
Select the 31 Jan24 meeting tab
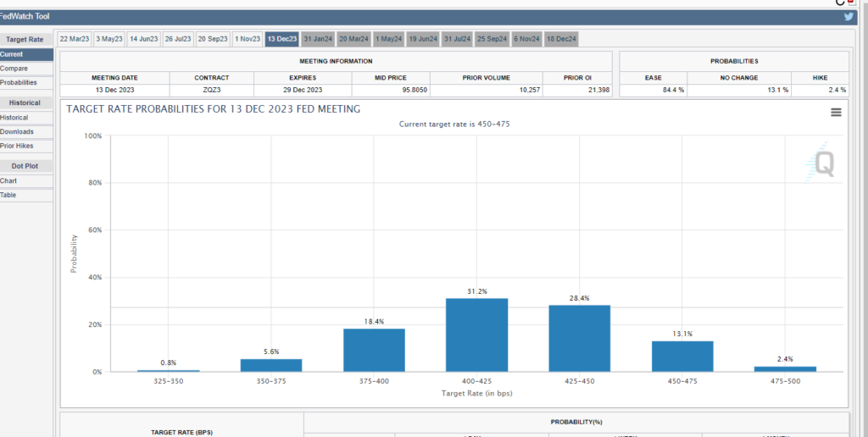pyautogui.click(x=318, y=39)
